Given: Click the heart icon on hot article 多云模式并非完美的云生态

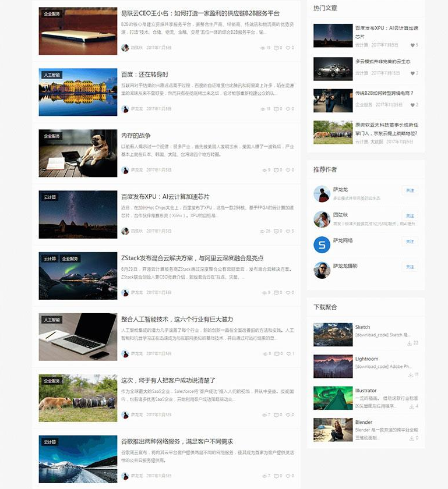Looking at the screenshot, I should 412,73.
